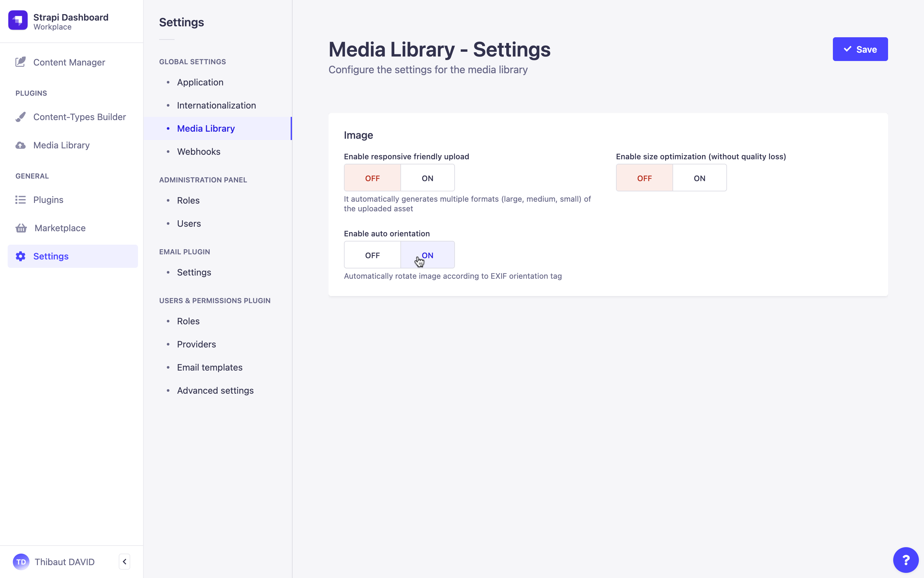Open Email templates settings
This screenshot has width=924, height=578.
(210, 367)
